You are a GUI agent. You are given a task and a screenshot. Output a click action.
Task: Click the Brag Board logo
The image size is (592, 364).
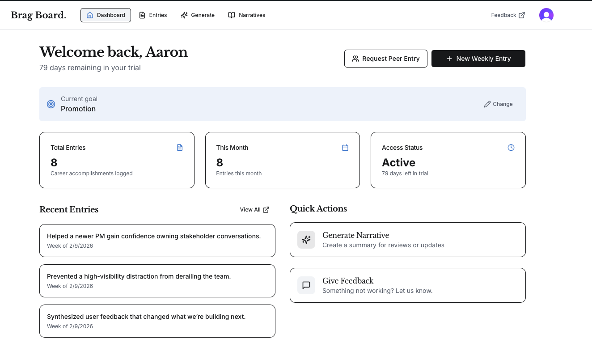pos(38,15)
